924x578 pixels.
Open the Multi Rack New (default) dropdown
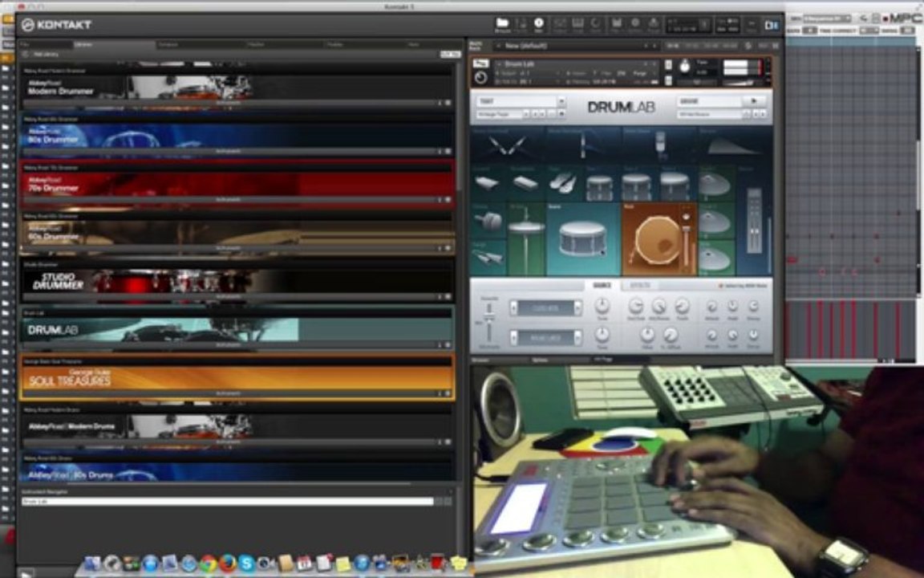pos(577,46)
